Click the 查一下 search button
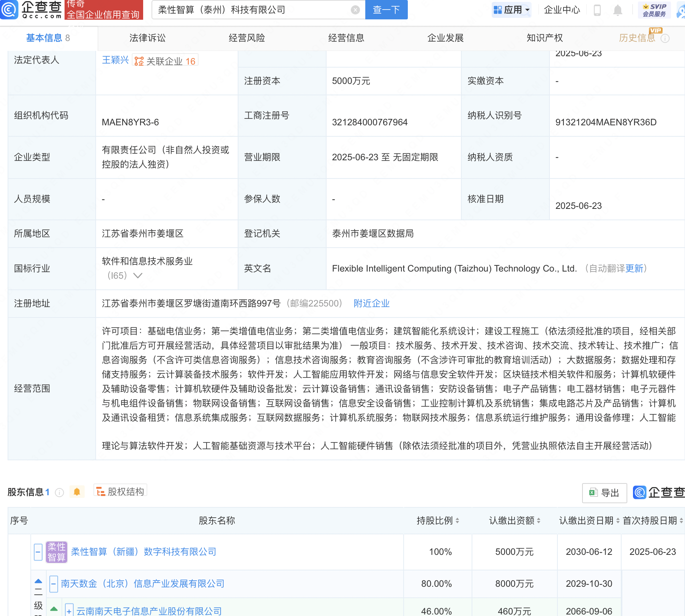The width and height of the screenshot is (685, 616). tap(386, 10)
